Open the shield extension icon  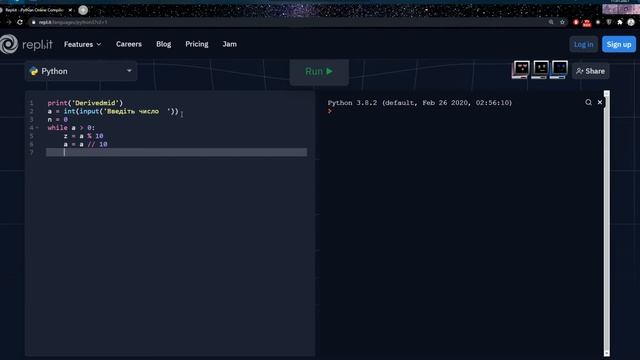click(609, 22)
